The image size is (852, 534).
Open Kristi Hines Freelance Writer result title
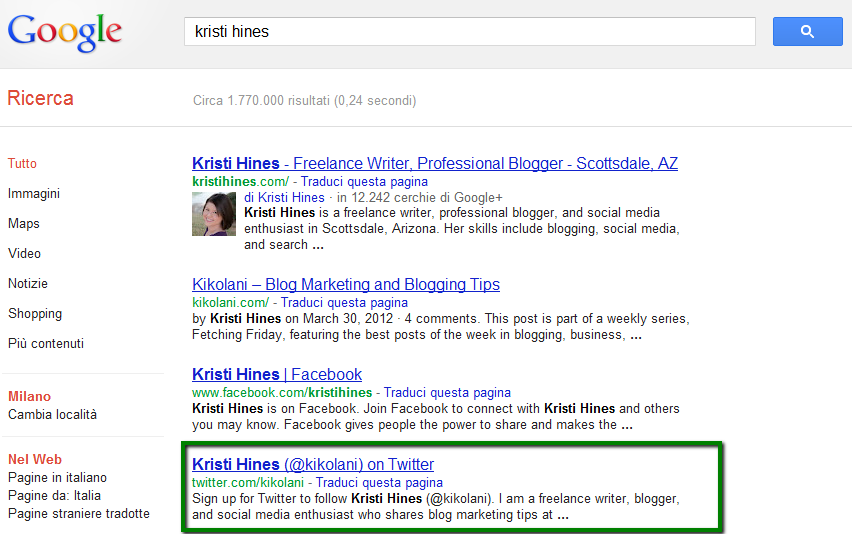(435, 164)
